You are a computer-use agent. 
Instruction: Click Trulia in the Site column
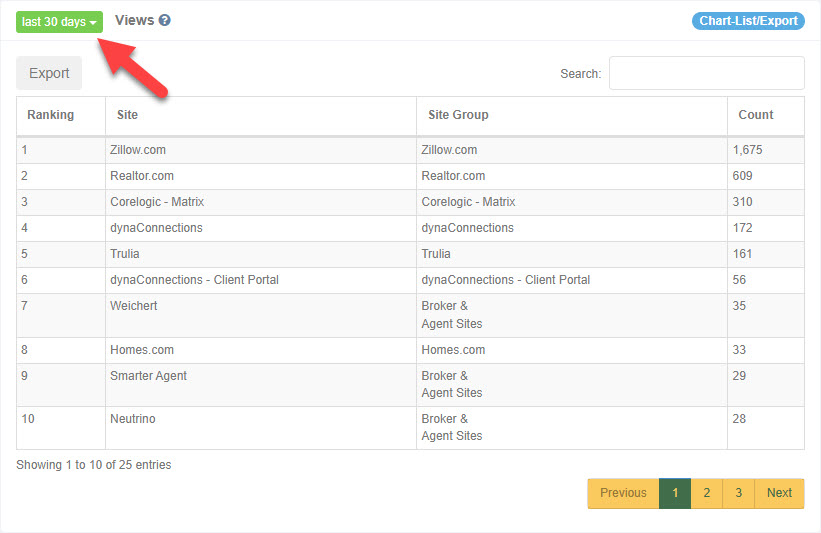[125, 254]
